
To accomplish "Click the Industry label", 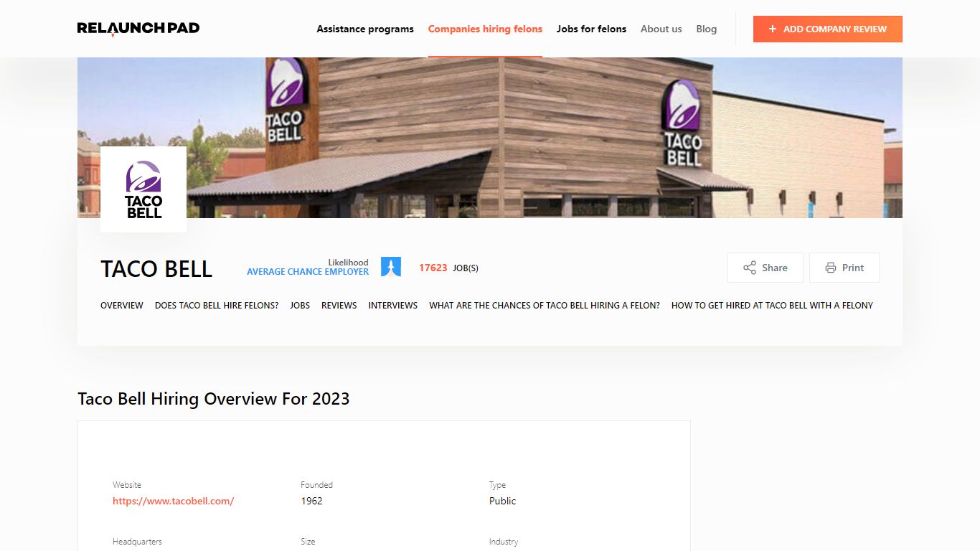I will (504, 542).
